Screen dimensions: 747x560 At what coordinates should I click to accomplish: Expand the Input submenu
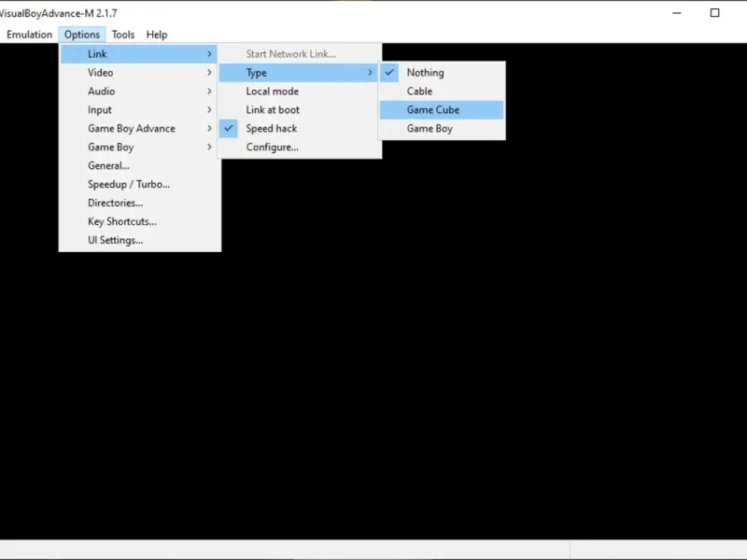coord(139,109)
